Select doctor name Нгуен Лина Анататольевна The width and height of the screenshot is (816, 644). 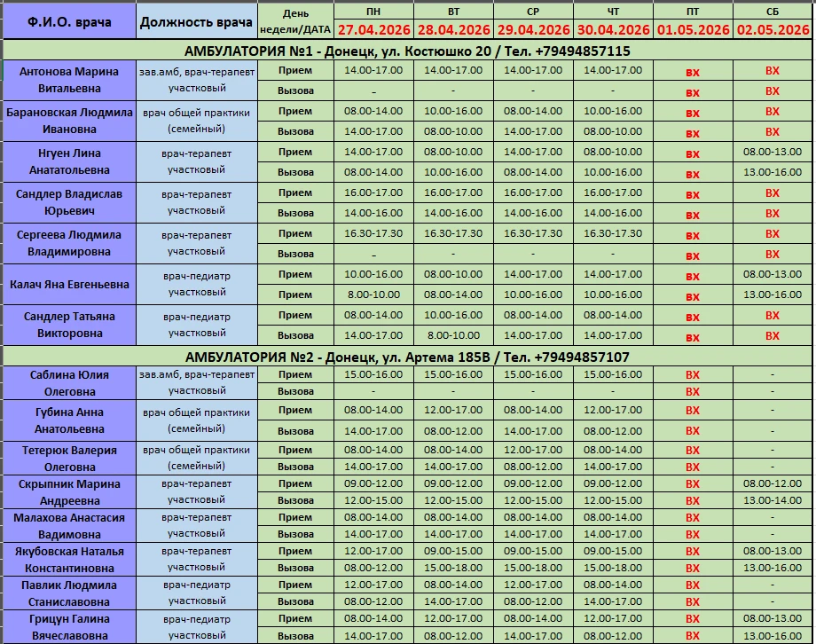click(69, 161)
